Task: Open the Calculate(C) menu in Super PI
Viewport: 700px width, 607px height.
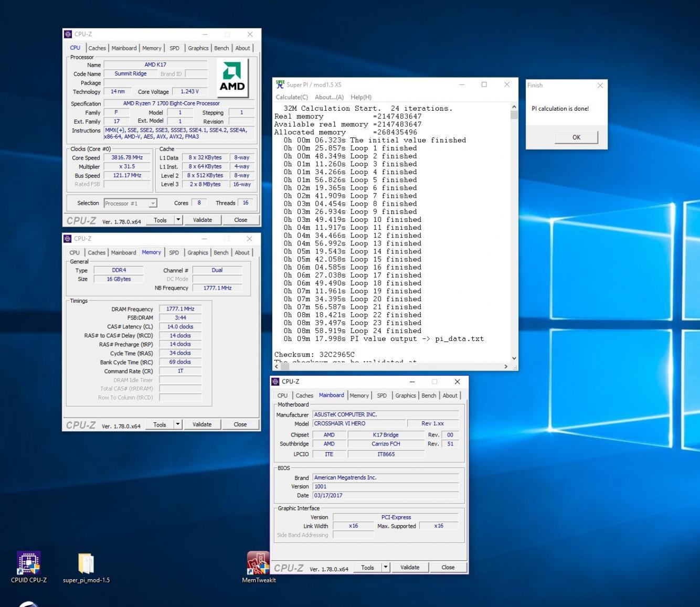Action: 292,97
